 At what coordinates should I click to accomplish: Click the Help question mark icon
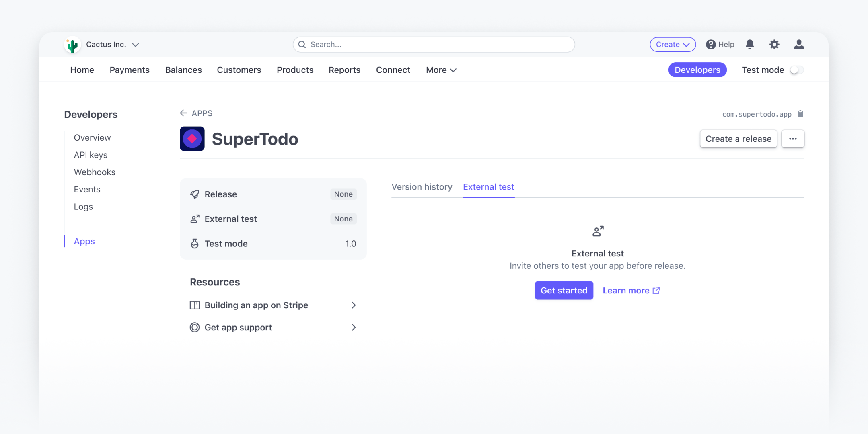click(711, 45)
